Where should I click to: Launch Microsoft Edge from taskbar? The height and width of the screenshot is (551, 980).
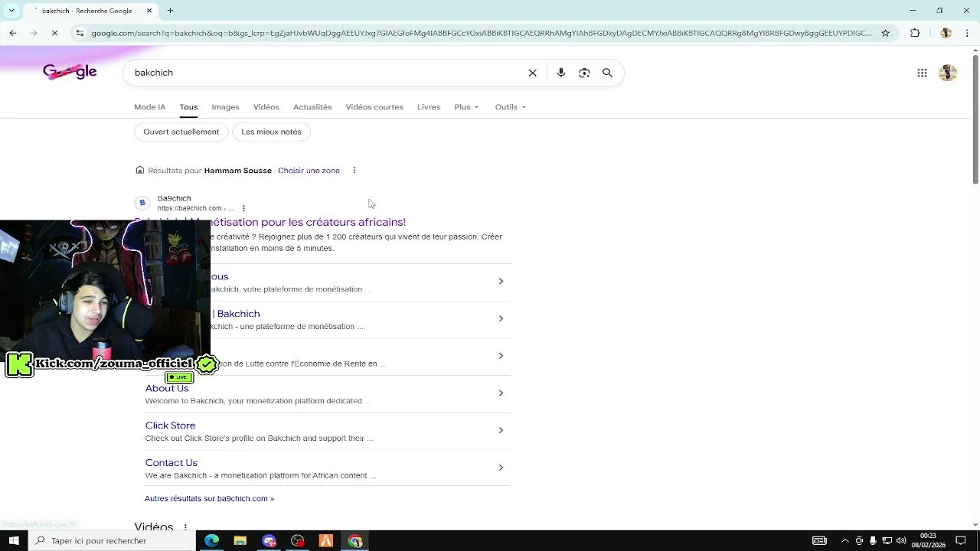(x=212, y=541)
